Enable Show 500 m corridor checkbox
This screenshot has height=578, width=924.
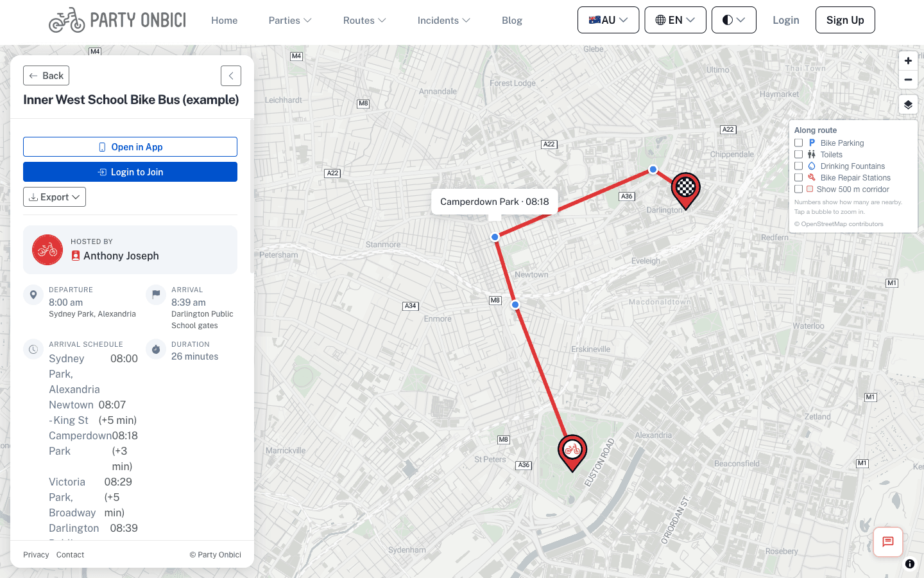[x=799, y=189]
